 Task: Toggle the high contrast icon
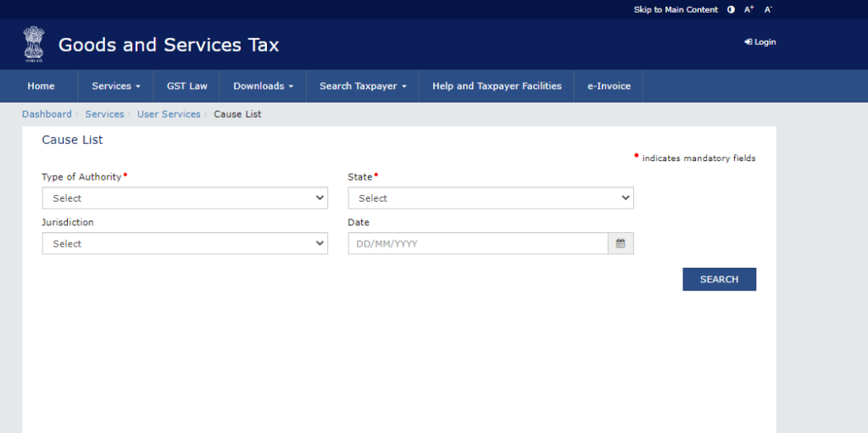(x=731, y=9)
